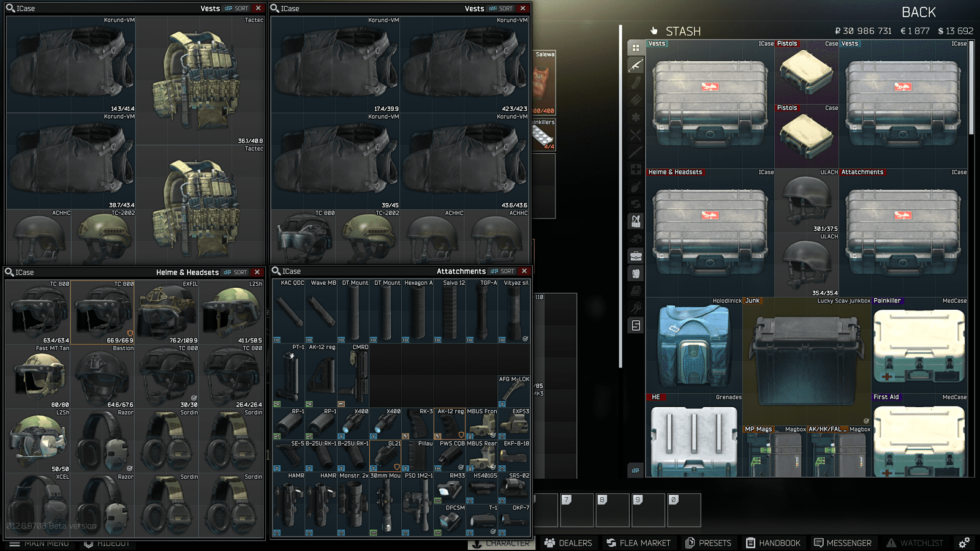Select the Fast MT Tan helmet
The width and height of the screenshot is (980, 551).
tap(38, 377)
